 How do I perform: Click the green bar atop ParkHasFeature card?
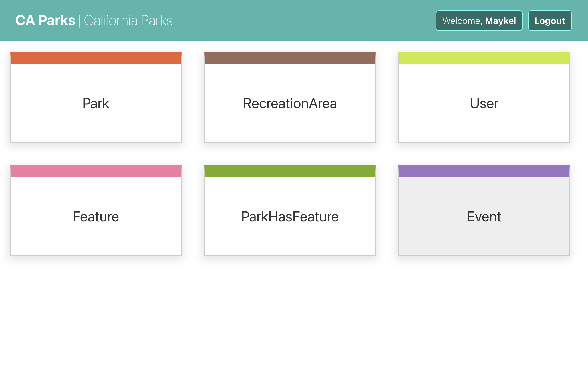pyautogui.click(x=290, y=171)
